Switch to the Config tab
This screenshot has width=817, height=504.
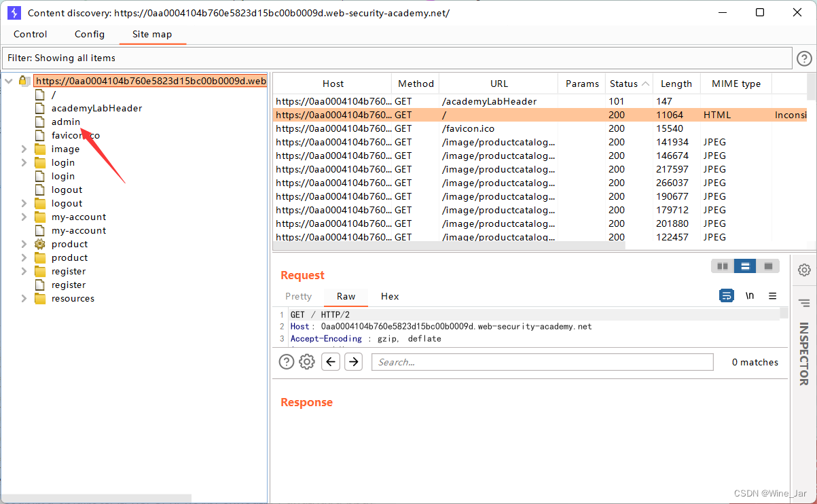90,34
